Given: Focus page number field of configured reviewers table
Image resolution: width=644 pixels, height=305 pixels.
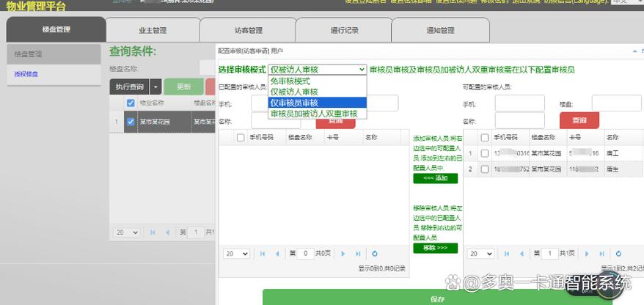Looking at the screenshot, I should click(305, 254).
